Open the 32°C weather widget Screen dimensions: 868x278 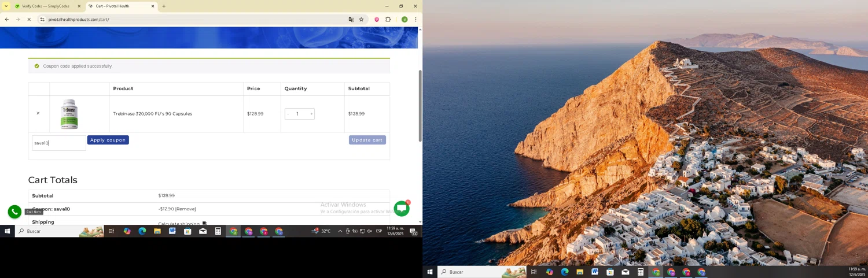pyautogui.click(x=321, y=231)
